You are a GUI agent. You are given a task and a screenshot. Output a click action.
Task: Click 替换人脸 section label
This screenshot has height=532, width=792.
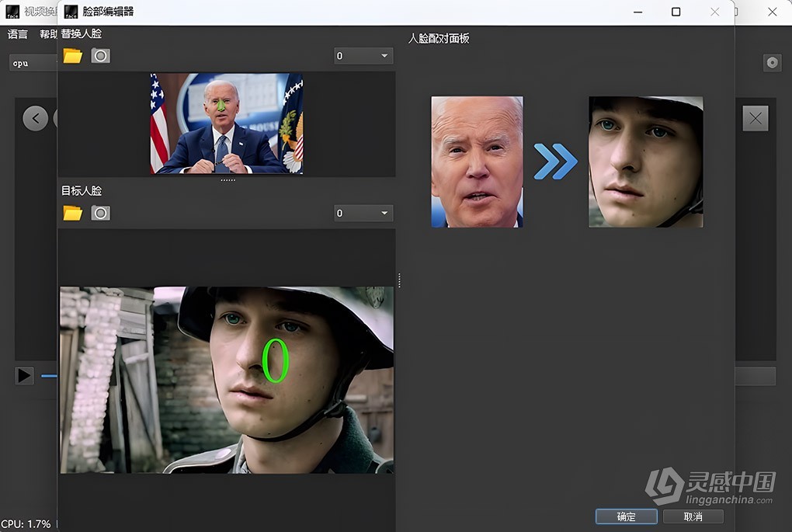(82, 33)
